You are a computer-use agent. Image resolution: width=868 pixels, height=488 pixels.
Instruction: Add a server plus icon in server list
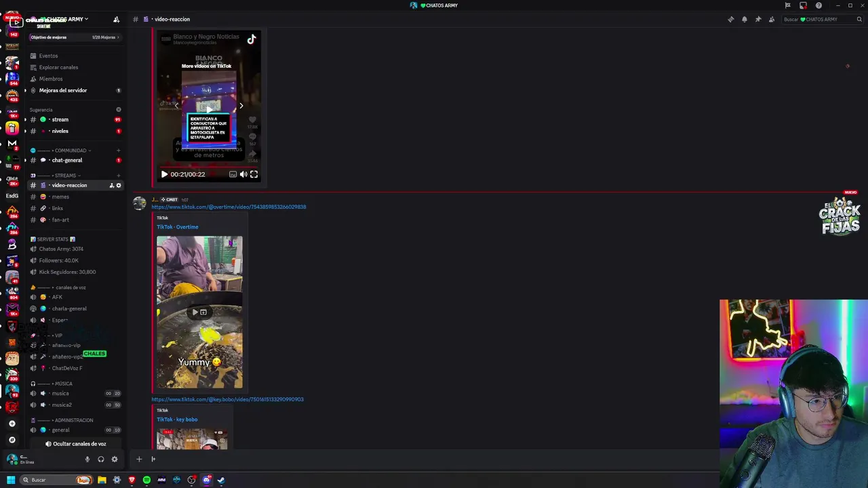[x=12, y=424]
